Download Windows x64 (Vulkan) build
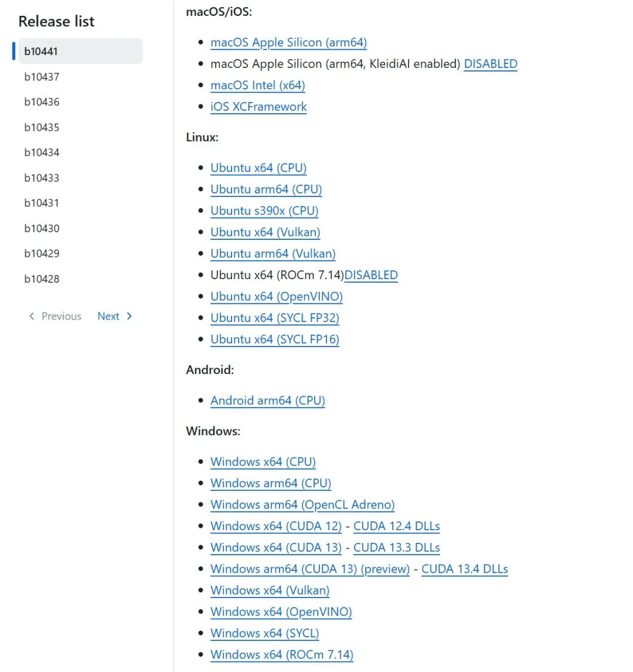633x672 pixels. pos(270,590)
